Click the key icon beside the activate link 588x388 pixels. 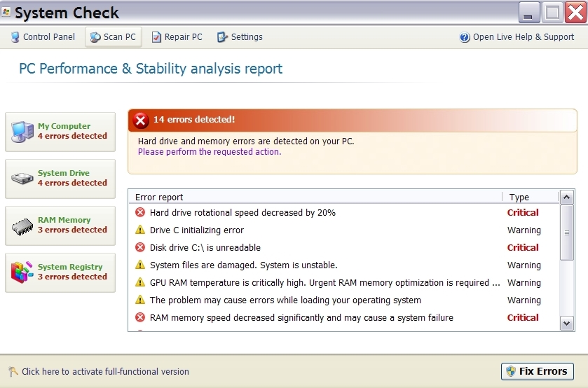tap(13, 372)
